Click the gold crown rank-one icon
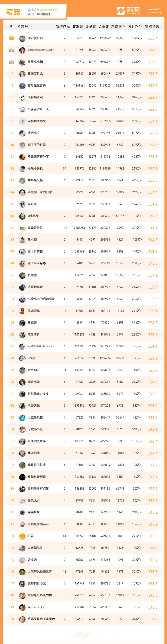Screen dimensions: 167x644 tap(11, 38)
